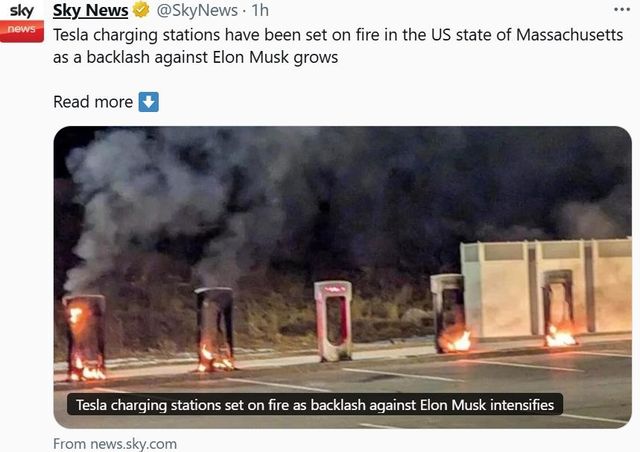The image size is (640, 452).
Task: Click the Read more text
Action: (x=93, y=102)
